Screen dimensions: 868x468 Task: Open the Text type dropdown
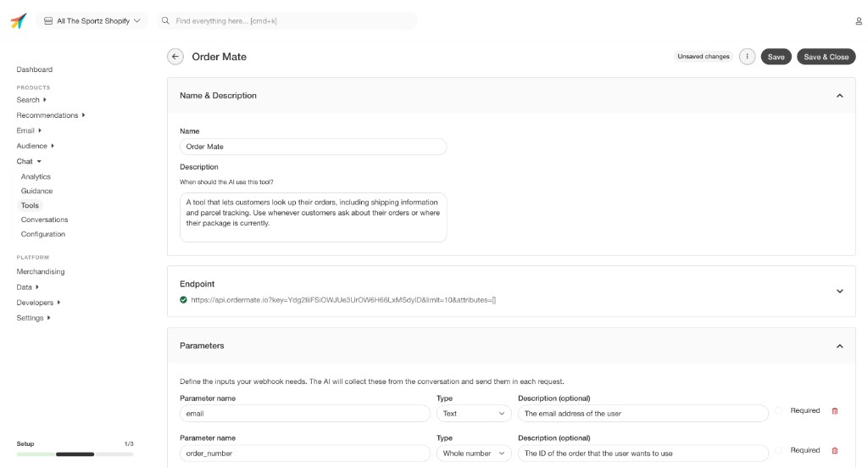point(475,414)
